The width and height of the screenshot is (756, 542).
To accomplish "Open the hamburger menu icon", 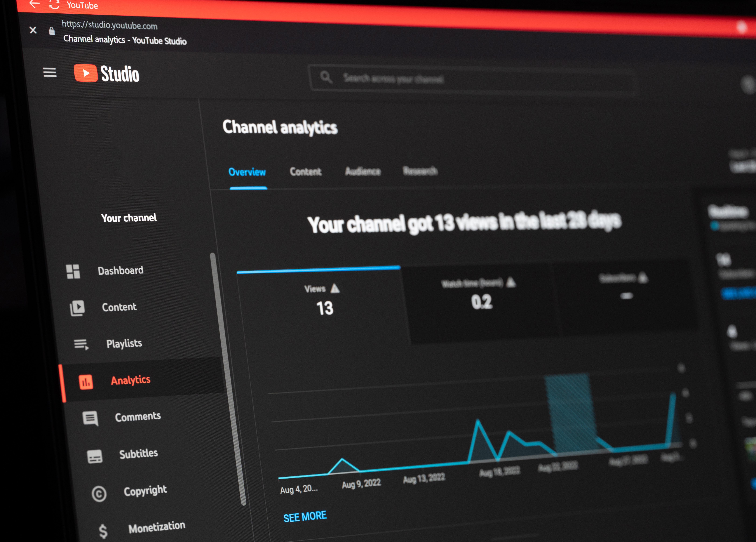I will pos(50,72).
